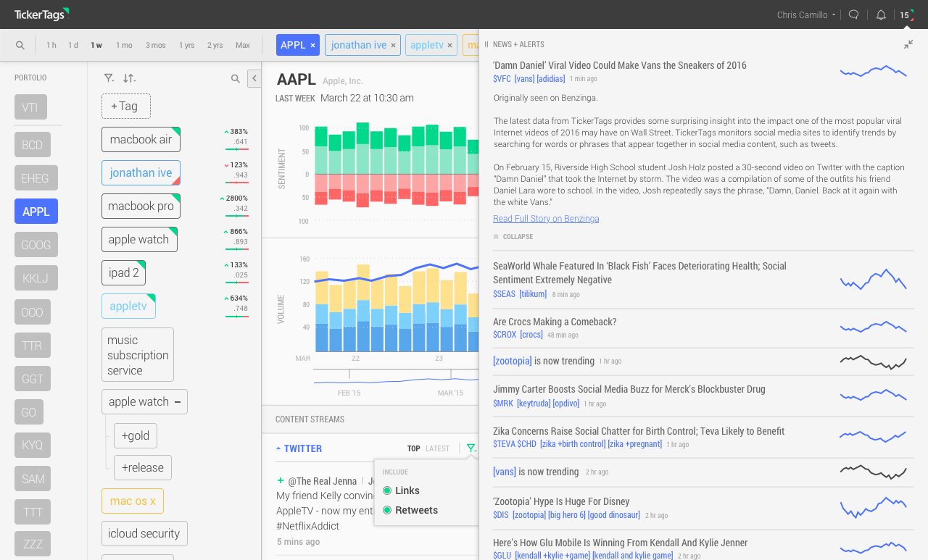Add the +gold sub-tag
This screenshot has height=560, width=928.
pos(136,435)
